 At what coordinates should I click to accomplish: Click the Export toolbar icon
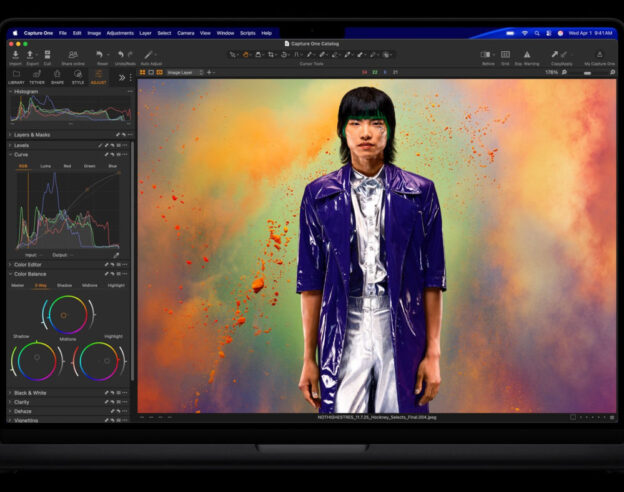tap(30, 55)
